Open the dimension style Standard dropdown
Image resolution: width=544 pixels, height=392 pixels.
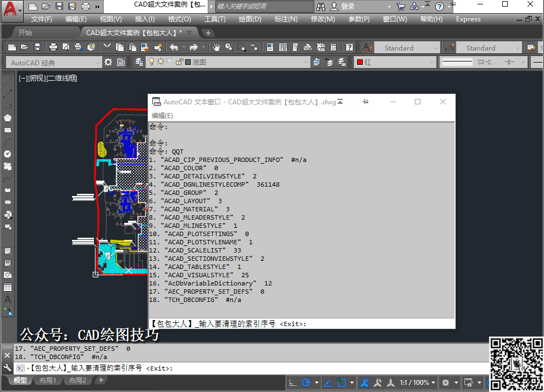(489, 48)
